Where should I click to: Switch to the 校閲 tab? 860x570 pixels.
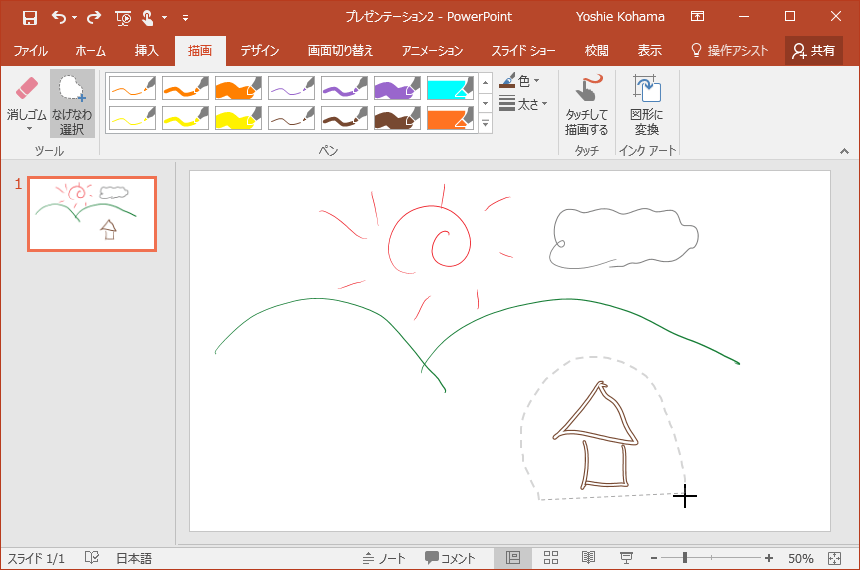(596, 51)
